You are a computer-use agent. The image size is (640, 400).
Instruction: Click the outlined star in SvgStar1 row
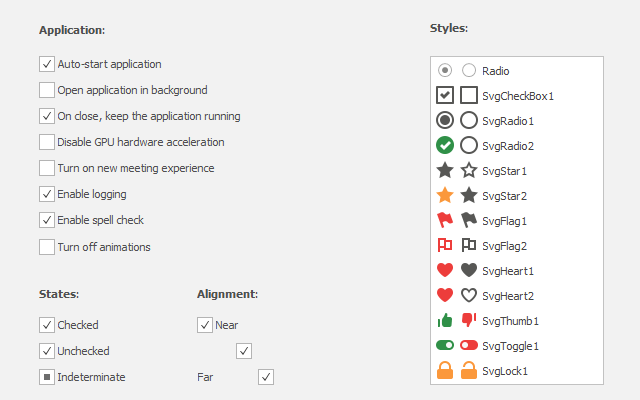(468, 170)
